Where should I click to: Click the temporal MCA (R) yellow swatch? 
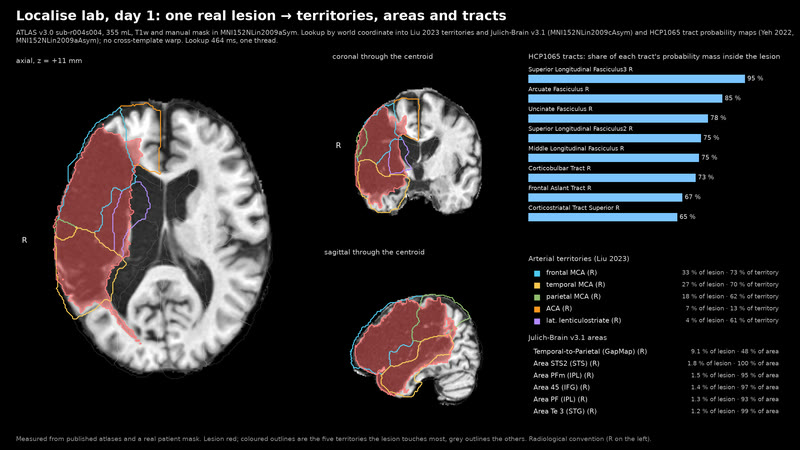[537, 285]
